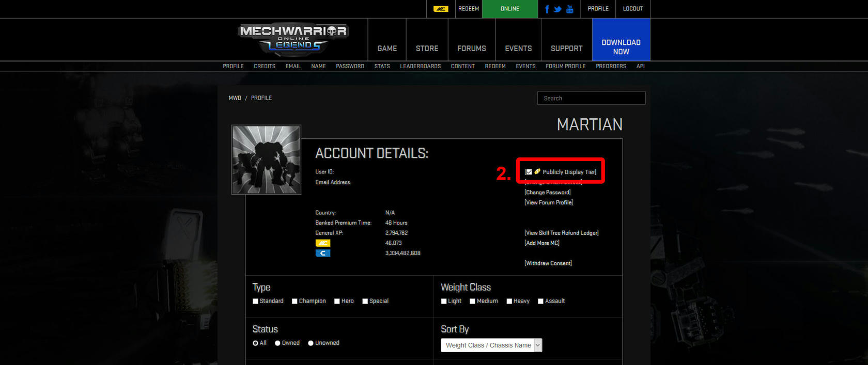Click the MWO breadcrumb link
Screen dimensions: 868x365
point(235,98)
